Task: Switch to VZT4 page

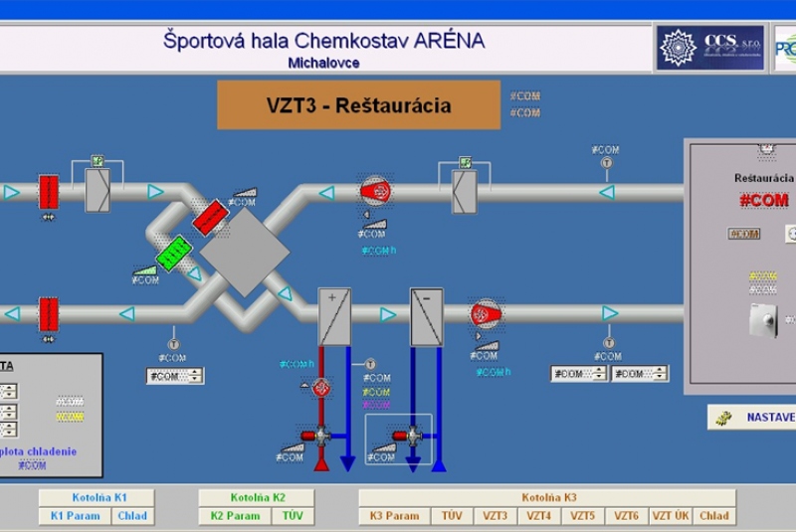Action: pos(539,516)
